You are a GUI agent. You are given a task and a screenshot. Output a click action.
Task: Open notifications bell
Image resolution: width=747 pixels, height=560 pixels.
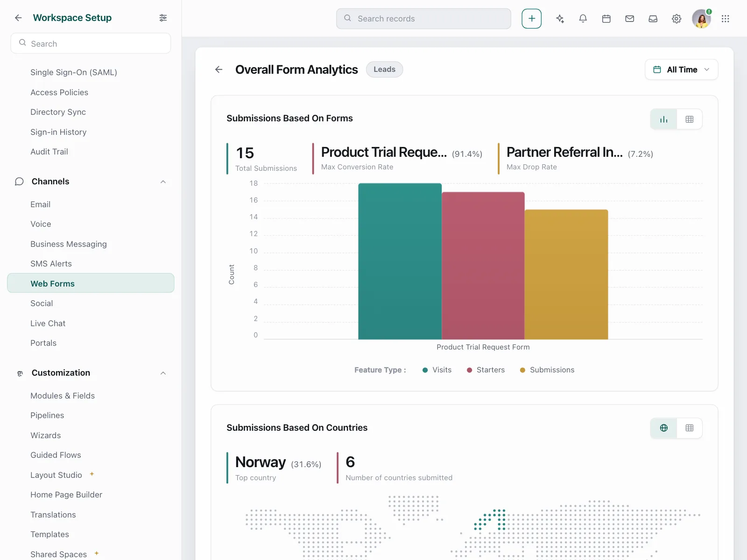click(x=583, y=19)
